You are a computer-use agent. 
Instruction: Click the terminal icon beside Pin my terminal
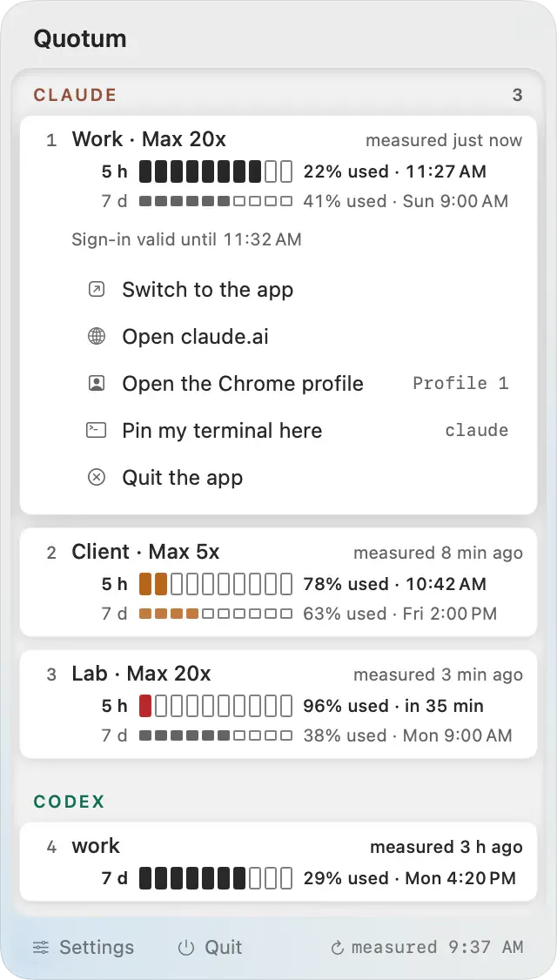[x=97, y=430]
